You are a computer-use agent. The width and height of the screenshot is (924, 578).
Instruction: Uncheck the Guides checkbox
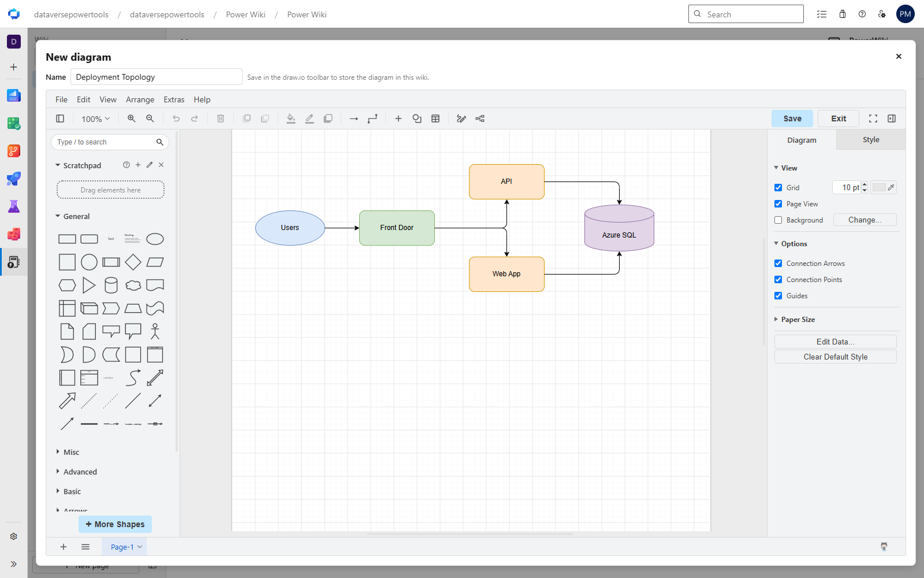coord(778,295)
